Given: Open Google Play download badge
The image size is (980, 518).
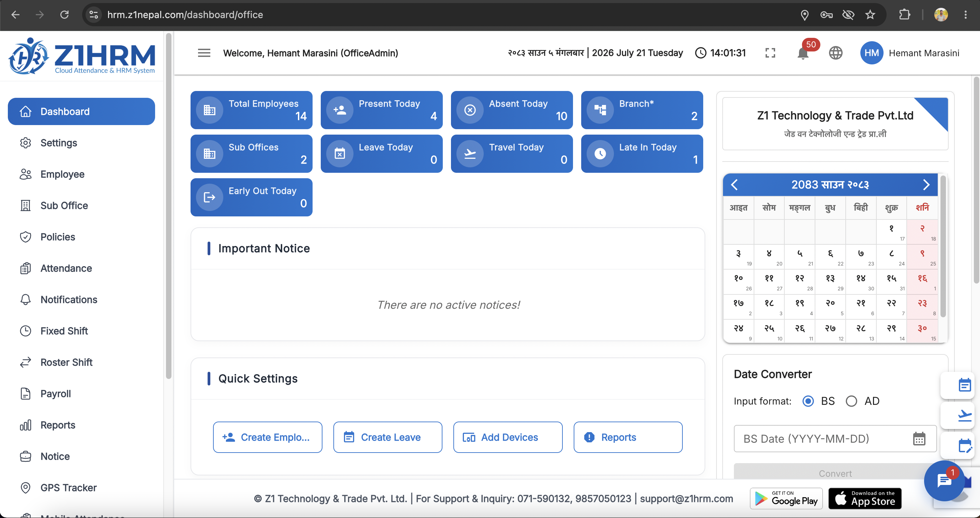Looking at the screenshot, I should tap(786, 499).
